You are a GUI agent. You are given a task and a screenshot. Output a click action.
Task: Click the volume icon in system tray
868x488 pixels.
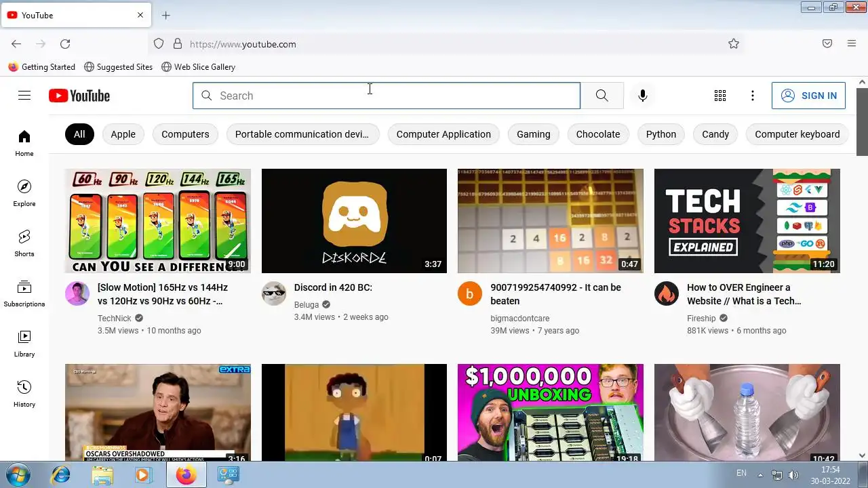793,475
